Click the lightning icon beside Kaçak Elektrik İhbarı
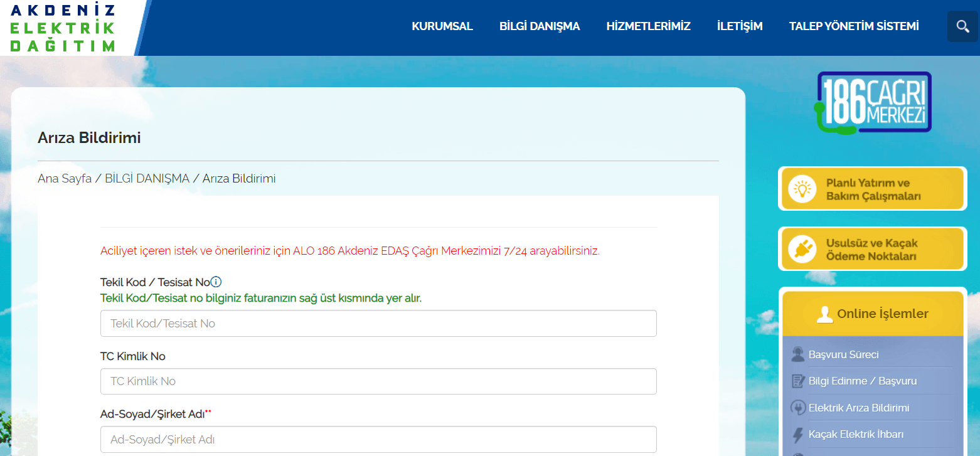Viewport: 980px width, 456px height. pos(798,433)
